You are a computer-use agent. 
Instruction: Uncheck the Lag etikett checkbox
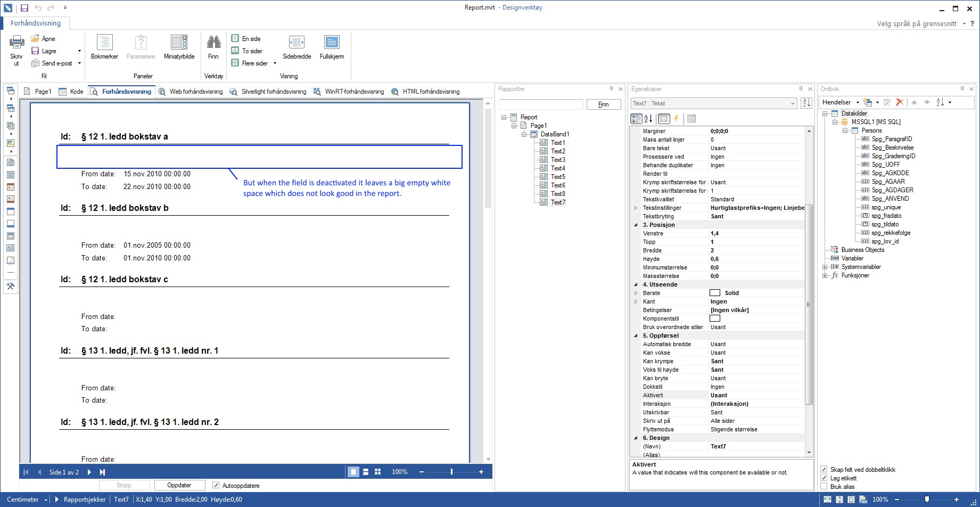point(824,478)
